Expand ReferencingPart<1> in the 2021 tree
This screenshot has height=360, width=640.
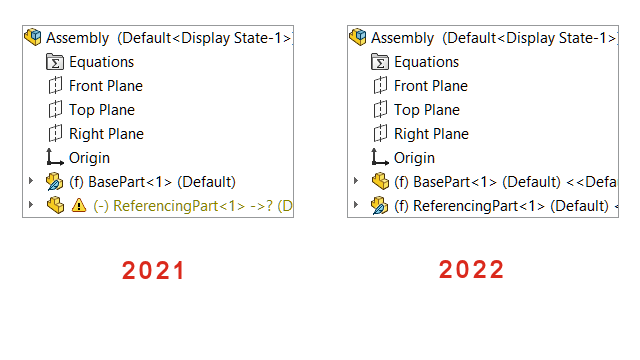click(x=31, y=204)
